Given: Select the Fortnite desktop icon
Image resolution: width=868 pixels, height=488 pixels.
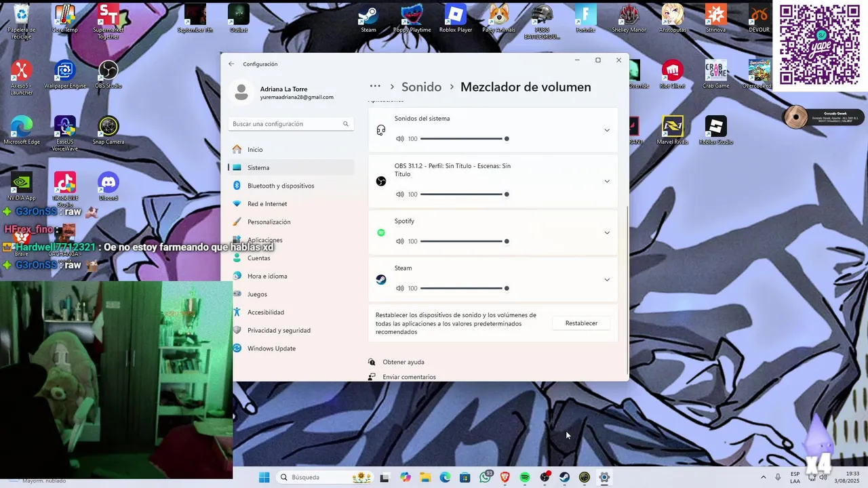Looking at the screenshot, I should point(585,19).
